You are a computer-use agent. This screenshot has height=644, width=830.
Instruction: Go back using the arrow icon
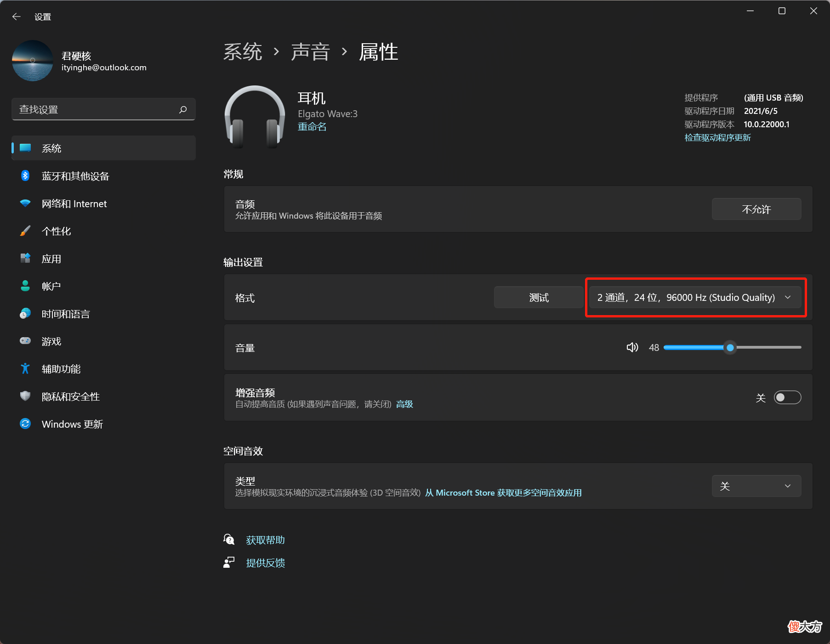tap(17, 17)
